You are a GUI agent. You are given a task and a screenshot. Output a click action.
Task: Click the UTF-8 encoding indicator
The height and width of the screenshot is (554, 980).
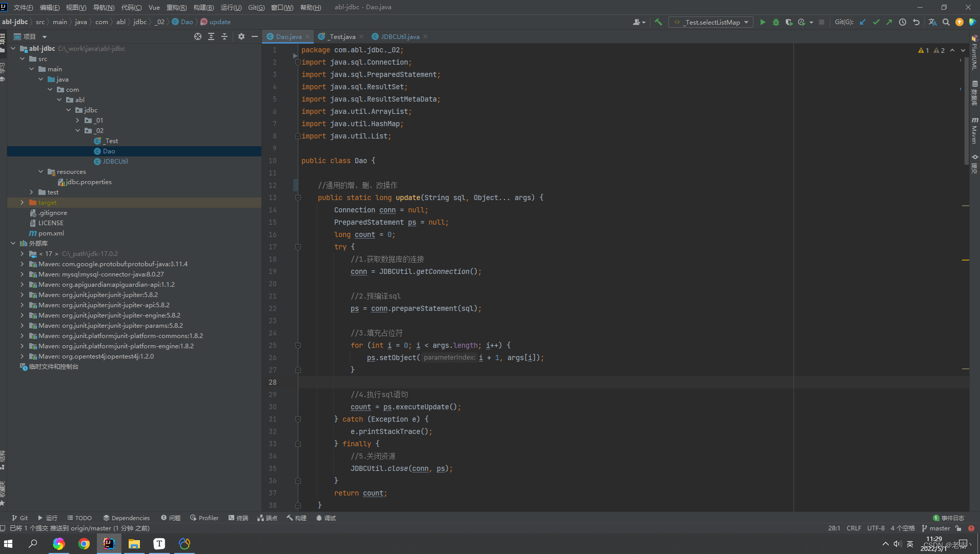point(875,528)
